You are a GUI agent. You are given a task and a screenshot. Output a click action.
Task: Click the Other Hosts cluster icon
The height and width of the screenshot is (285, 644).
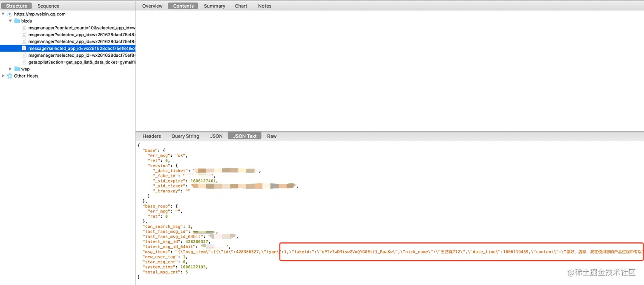click(x=10, y=76)
